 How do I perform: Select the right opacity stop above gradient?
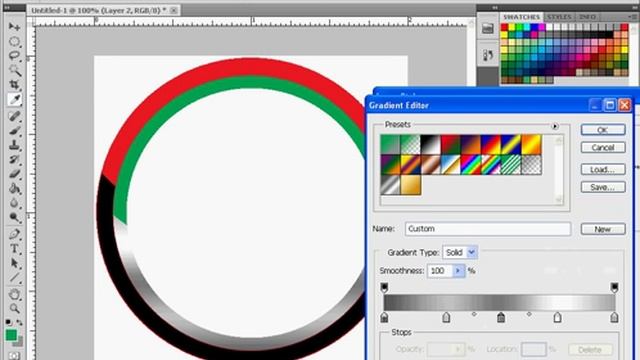(614, 287)
